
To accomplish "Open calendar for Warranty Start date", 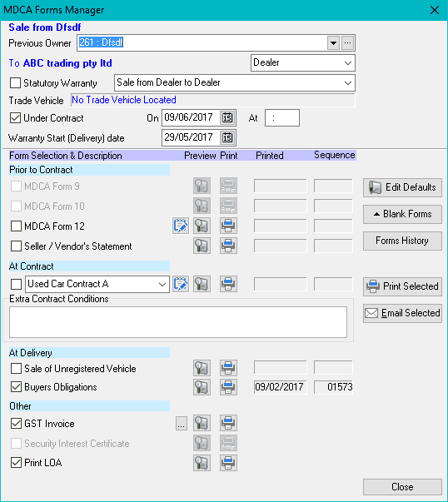I will coord(227,138).
